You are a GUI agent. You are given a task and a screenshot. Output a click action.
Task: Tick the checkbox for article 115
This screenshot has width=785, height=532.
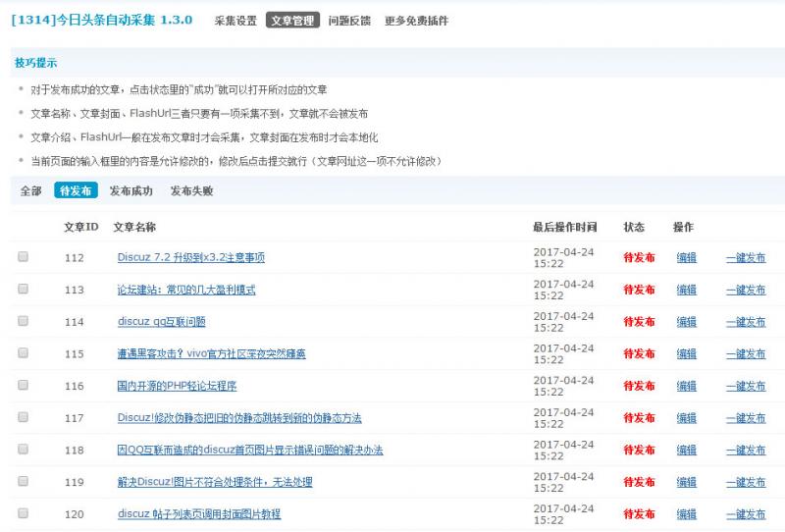(23, 353)
